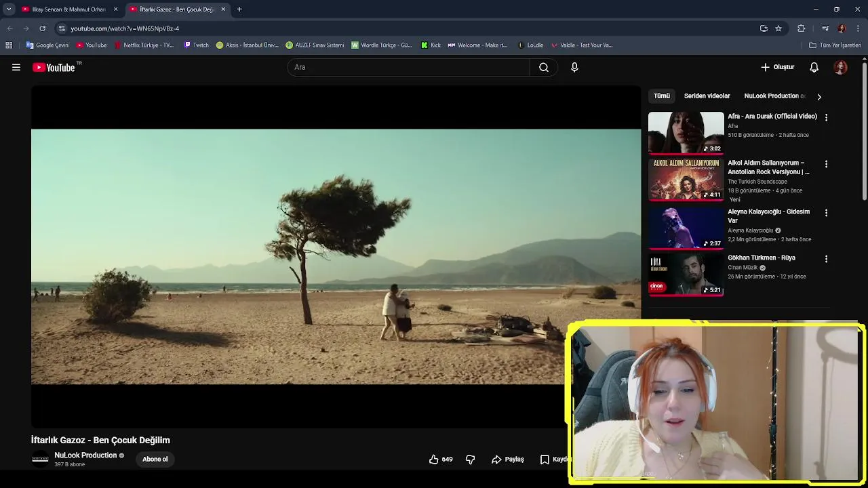Play Alkol Aldım Sallanıyorum thumbnail
868x488 pixels.
(686, 180)
